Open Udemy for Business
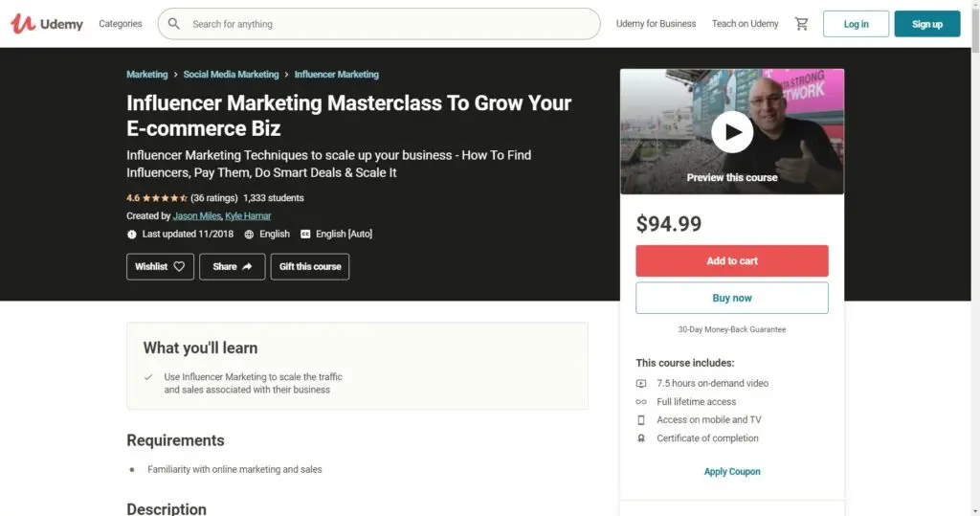 [x=656, y=24]
